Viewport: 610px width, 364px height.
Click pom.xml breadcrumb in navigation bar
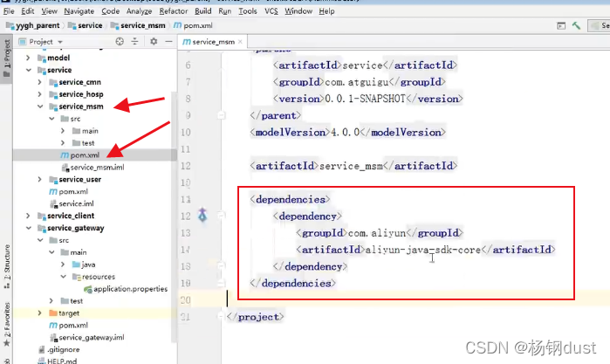[x=193, y=25]
